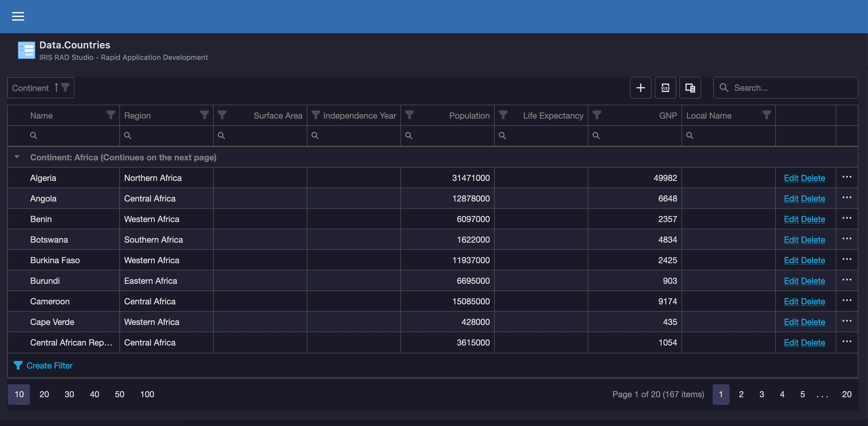Toggle Continent grouping sort order
This screenshot has height=426, width=868.
56,87
